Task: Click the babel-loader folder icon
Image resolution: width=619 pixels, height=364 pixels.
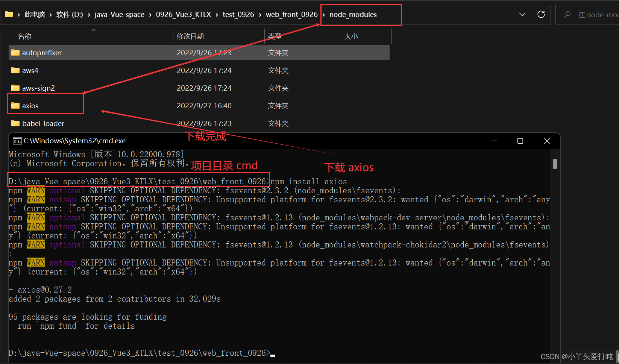Action: coord(15,123)
